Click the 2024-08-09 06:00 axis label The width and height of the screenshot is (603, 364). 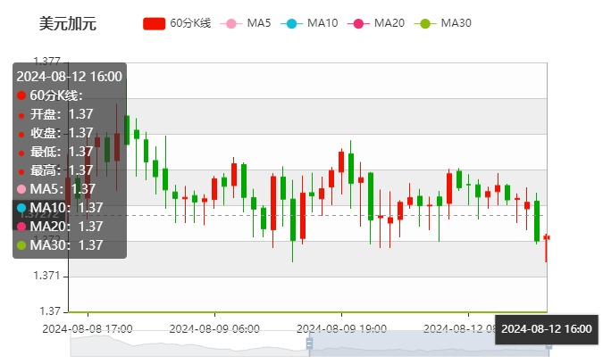click(x=214, y=329)
